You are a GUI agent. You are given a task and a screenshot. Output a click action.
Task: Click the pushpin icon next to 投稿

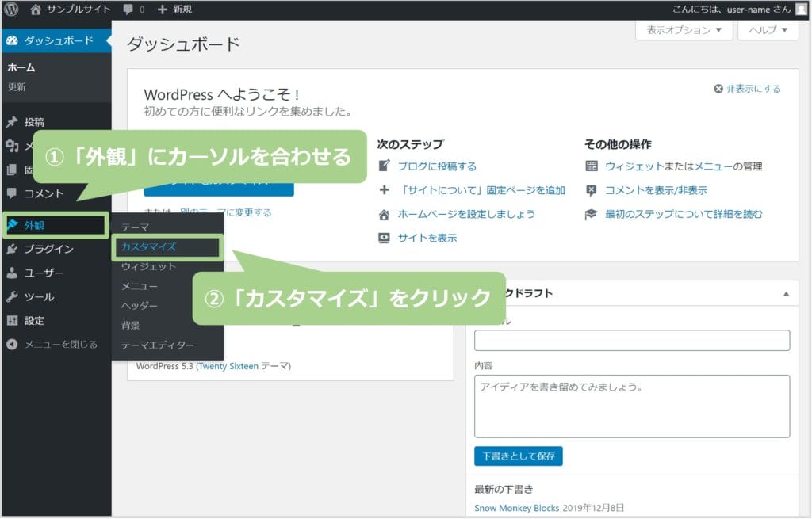[12, 122]
